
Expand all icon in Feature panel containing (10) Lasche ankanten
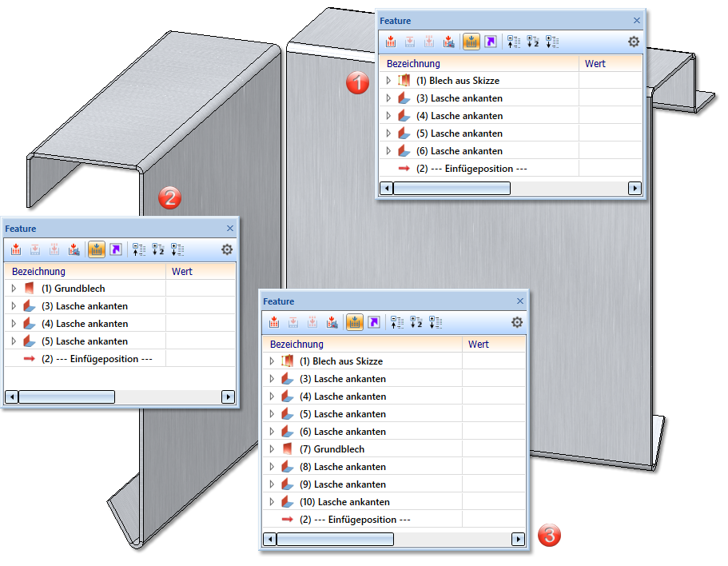click(436, 322)
